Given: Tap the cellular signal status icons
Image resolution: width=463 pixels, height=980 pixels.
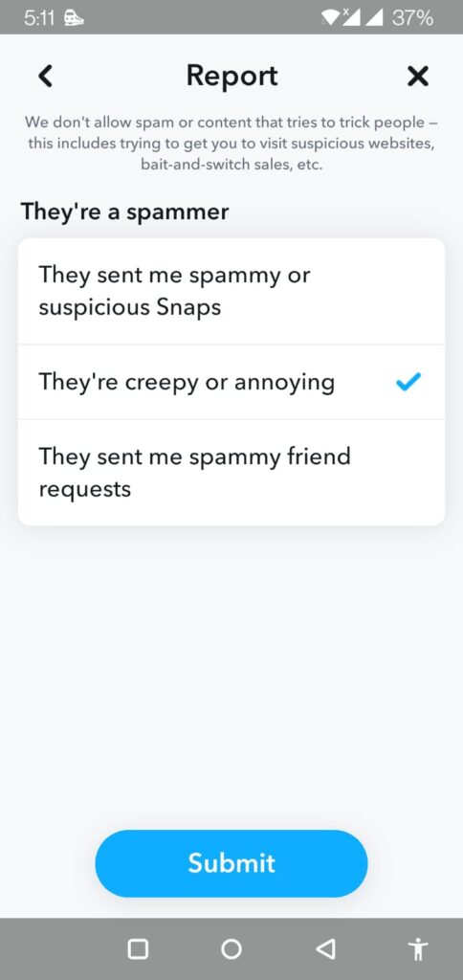Looking at the screenshot, I should tap(363, 17).
